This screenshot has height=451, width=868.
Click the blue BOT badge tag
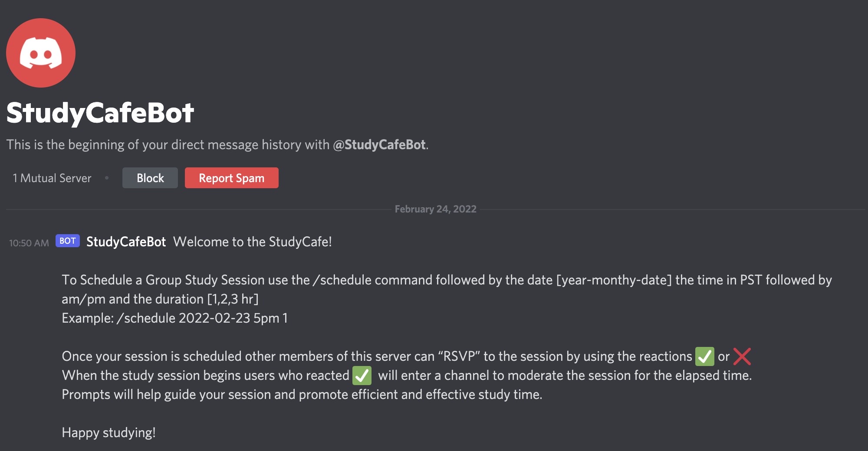tap(68, 241)
